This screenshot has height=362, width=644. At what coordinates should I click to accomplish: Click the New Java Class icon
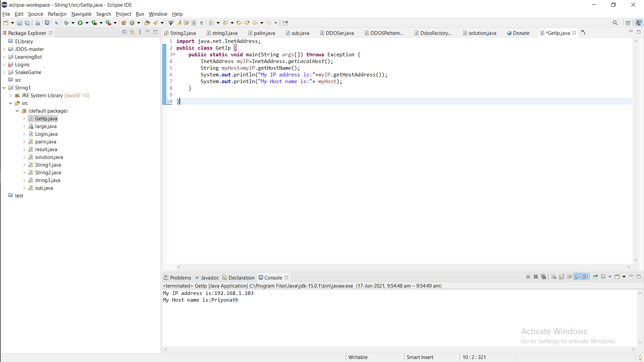tap(132, 23)
